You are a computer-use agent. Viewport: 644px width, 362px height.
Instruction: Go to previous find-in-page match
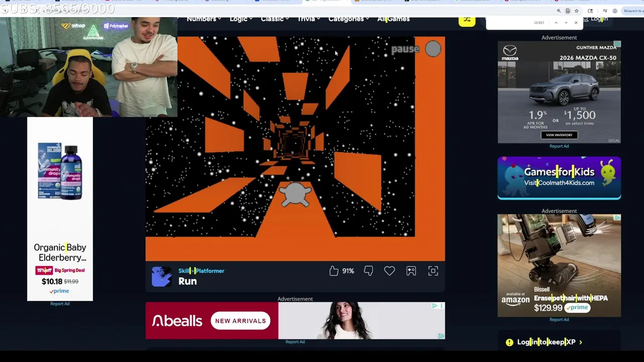[x=556, y=23]
